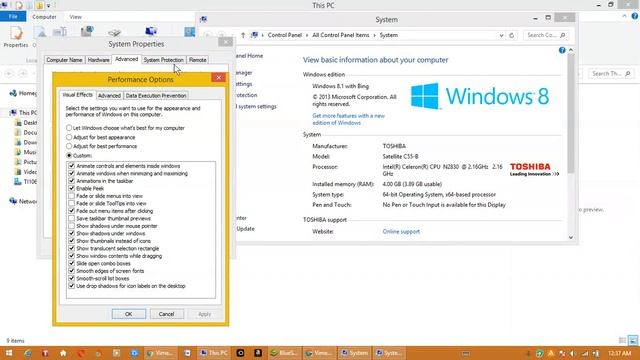Refresh System window address bar
The image size is (640, 360).
point(511,36)
